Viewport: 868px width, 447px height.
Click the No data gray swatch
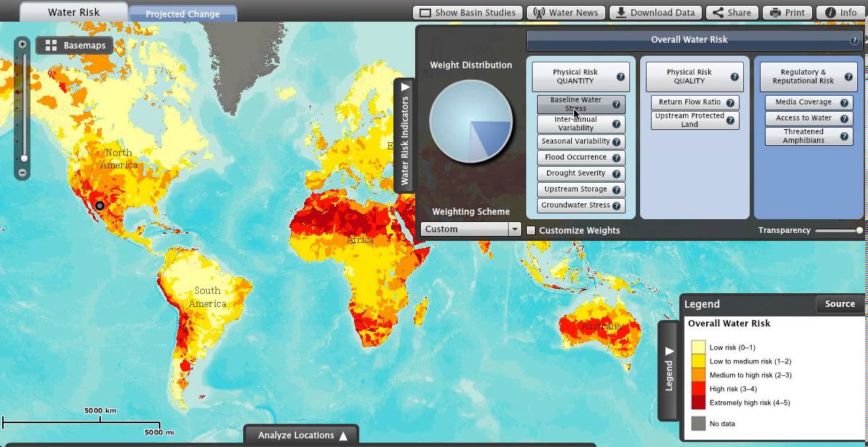pyautogui.click(x=699, y=424)
